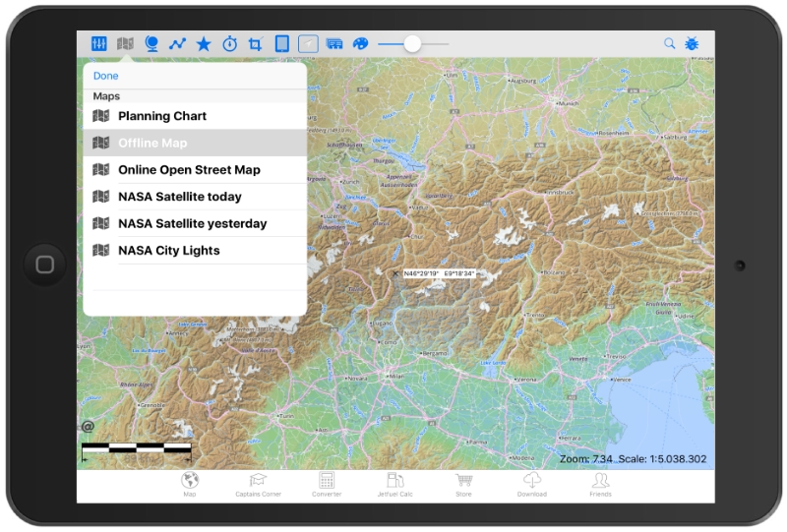
Task: Click the folded map icon in toolbar
Action: tap(125, 43)
